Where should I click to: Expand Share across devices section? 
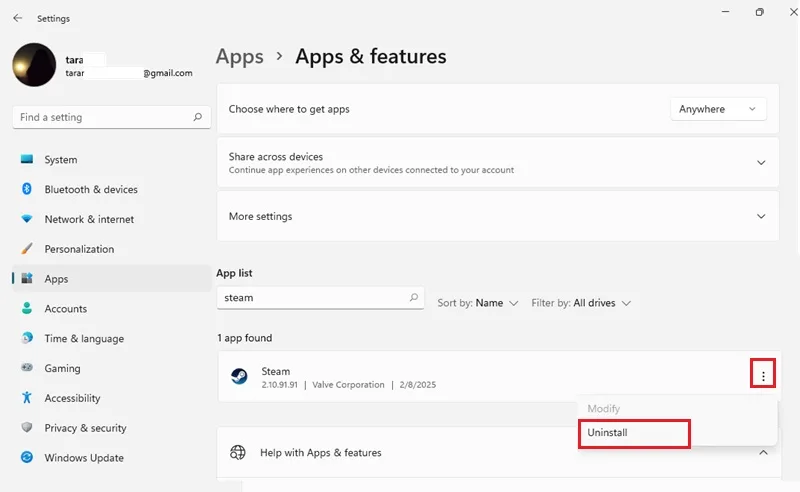click(497, 162)
